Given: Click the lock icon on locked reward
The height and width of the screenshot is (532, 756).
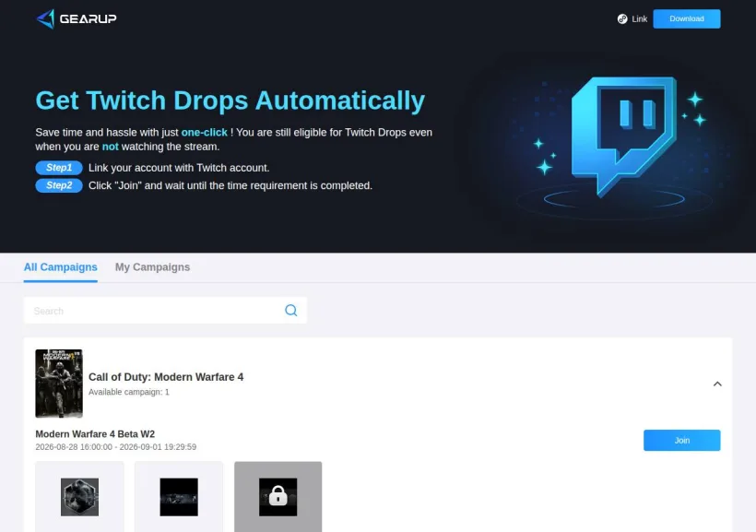Looking at the screenshot, I should pos(278,496).
